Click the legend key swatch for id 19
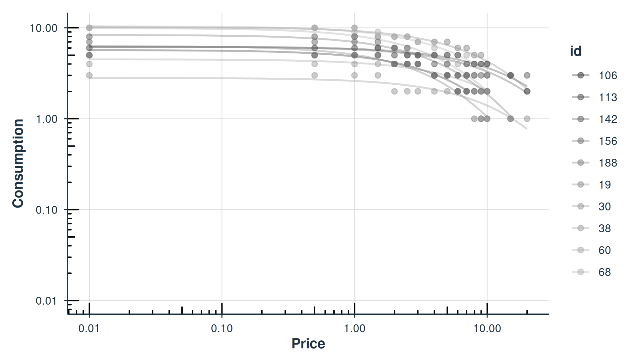This screenshot has width=637, height=364. click(580, 185)
